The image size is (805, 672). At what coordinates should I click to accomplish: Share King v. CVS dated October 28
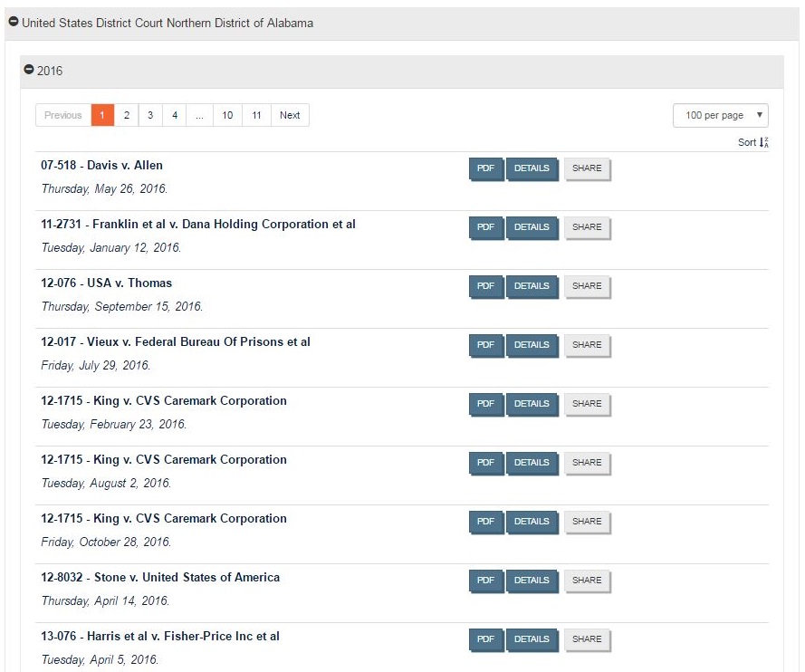587,522
